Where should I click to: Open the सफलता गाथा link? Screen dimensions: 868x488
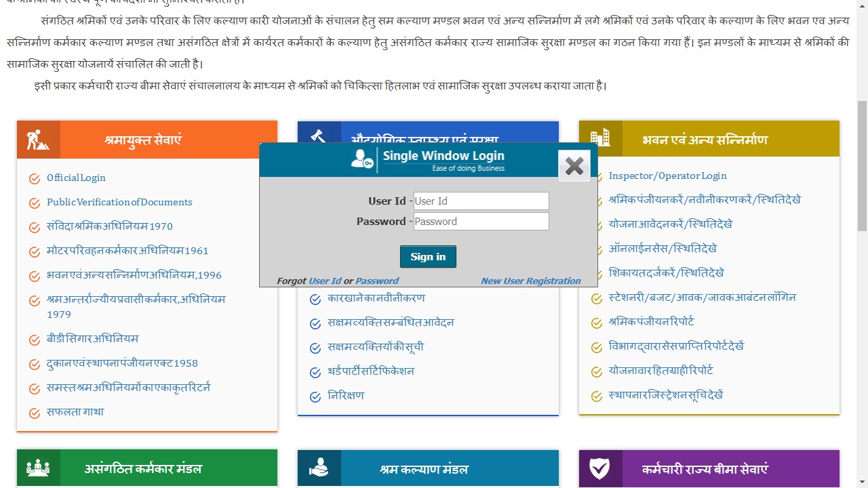coord(75,412)
